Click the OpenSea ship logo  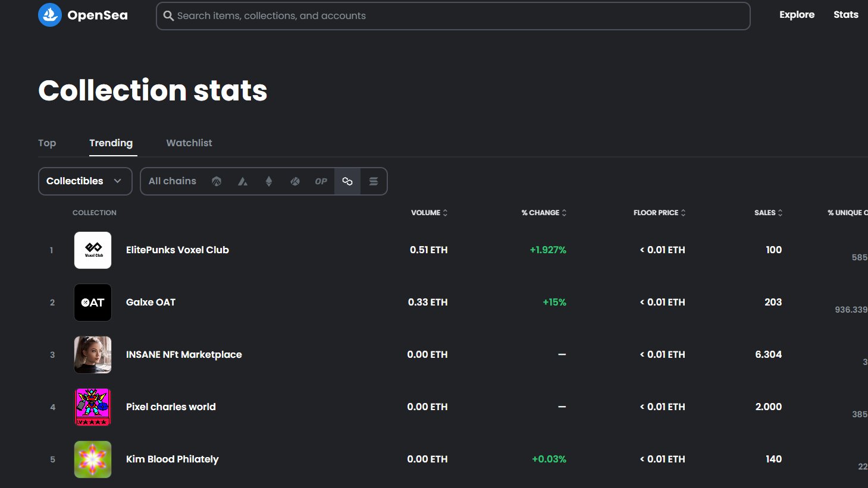(50, 15)
